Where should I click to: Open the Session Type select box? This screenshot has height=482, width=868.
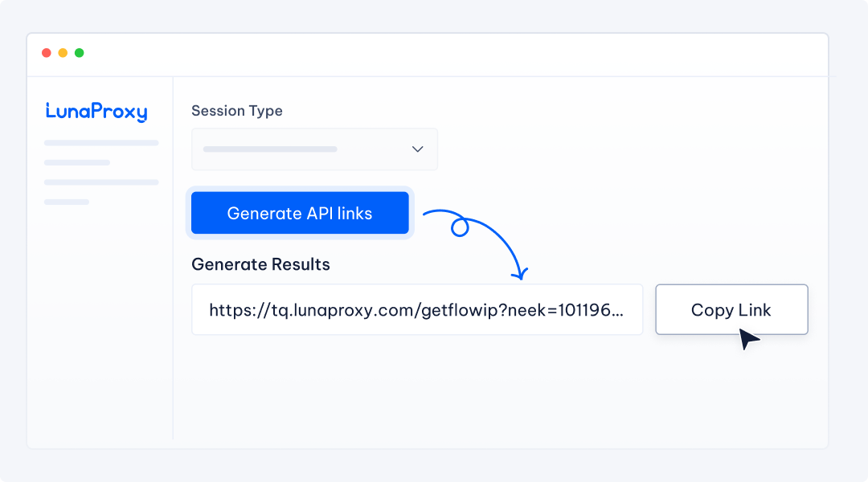[x=314, y=149]
